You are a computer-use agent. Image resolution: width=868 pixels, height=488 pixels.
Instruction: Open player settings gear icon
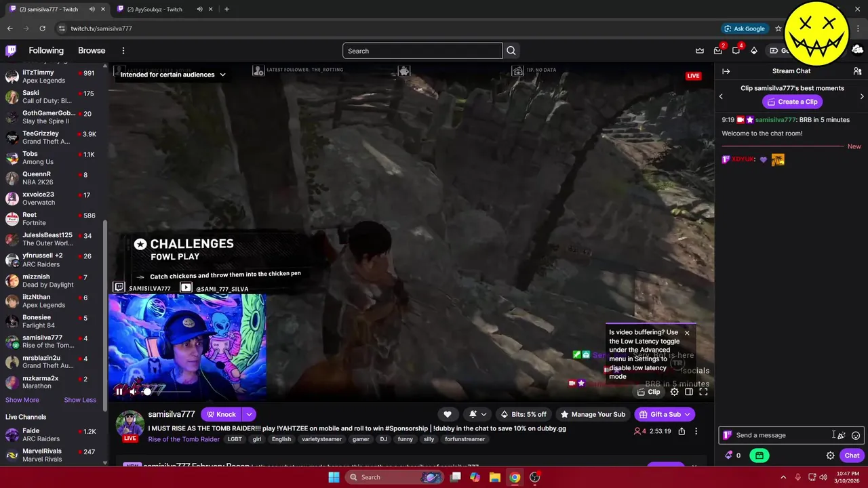(x=674, y=392)
